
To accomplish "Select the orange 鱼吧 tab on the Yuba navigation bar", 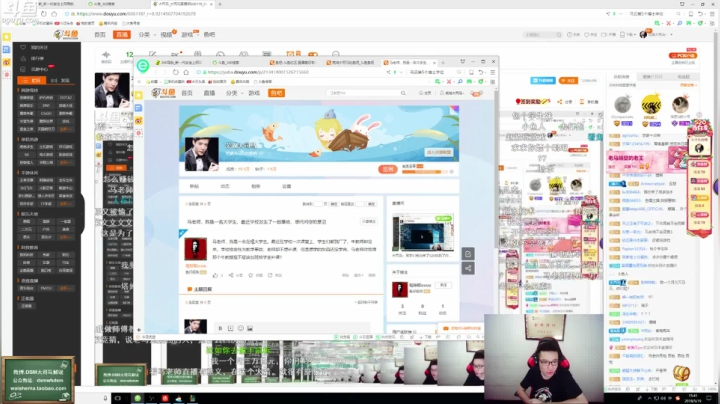I will click(276, 93).
